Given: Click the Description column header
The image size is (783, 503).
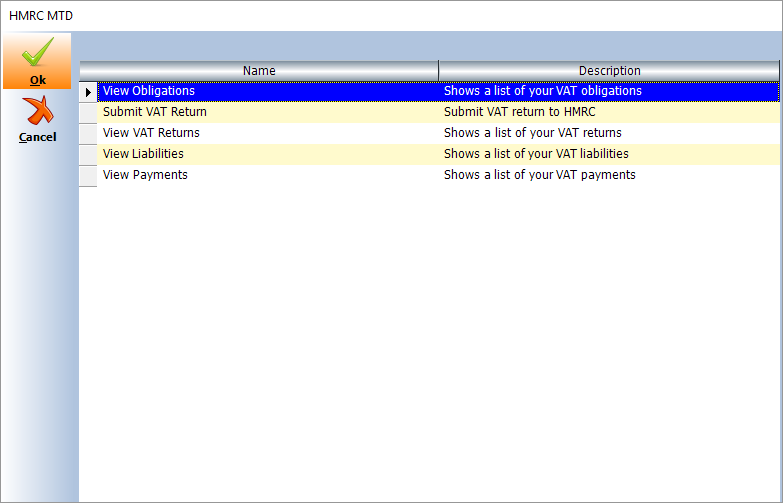Looking at the screenshot, I should [609, 71].
